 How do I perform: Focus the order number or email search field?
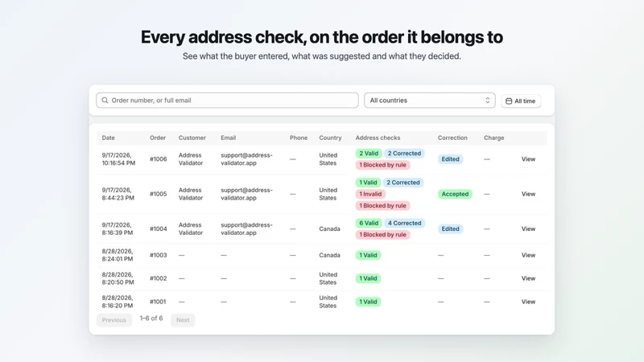pyautogui.click(x=227, y=100)
